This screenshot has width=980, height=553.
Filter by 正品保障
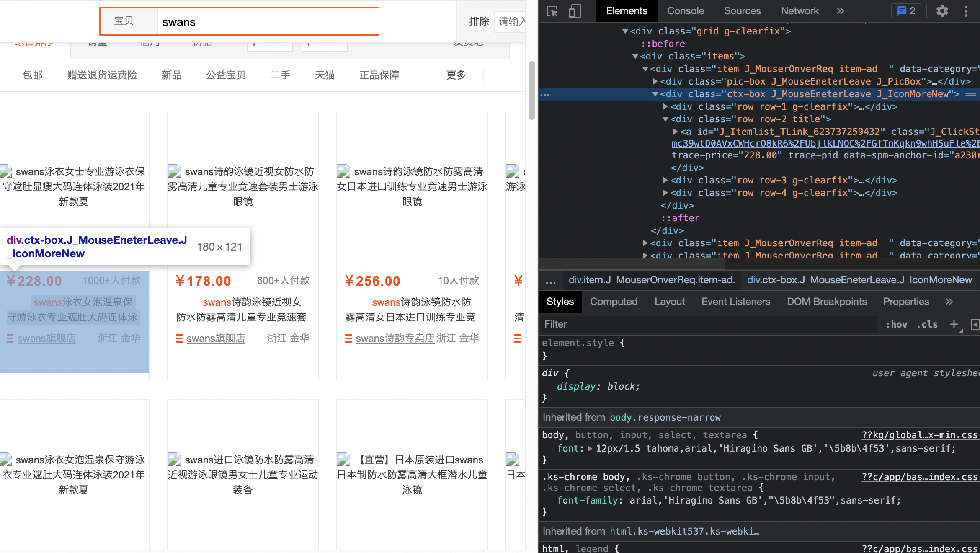coord(379,75)
